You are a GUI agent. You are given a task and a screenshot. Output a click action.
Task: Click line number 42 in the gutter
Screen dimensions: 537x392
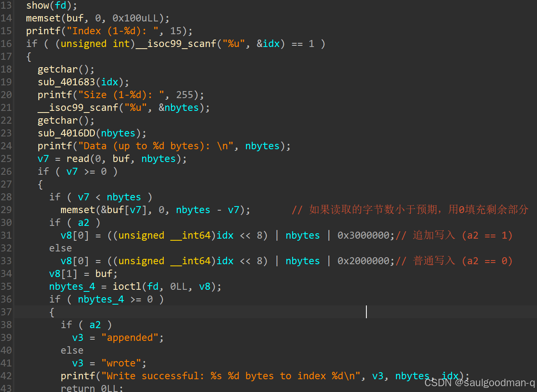point(6,376)
